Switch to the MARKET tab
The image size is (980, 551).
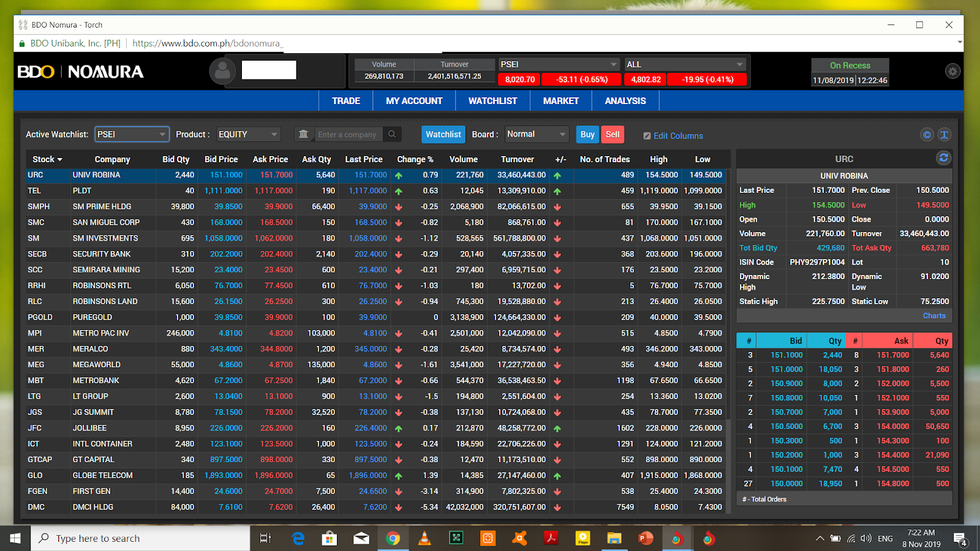pyautogui.click(x=560, y=100)
